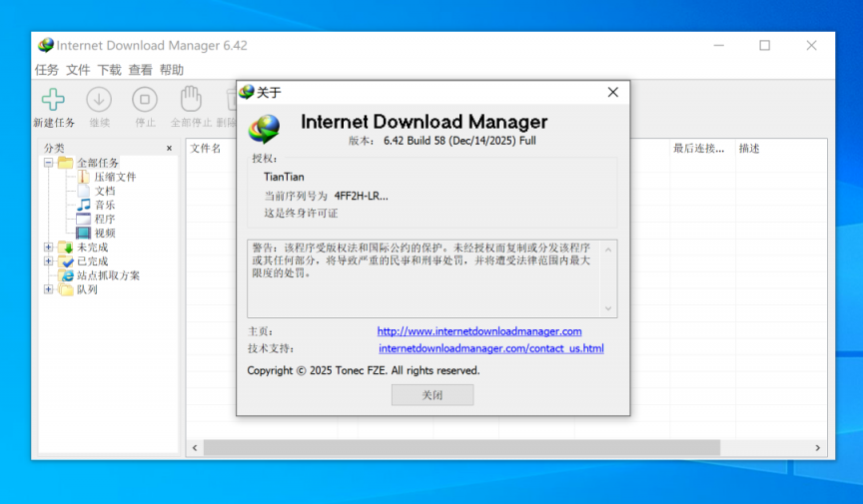Screen dimensions: 863x504
Task: Click the 继续 (resume) download arrow icon
Action: click(x=99, y=100)
